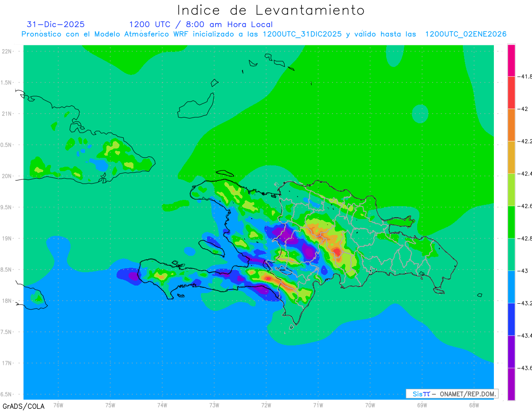Select the orange swatch between -42 and -42.2

(511, 125)
